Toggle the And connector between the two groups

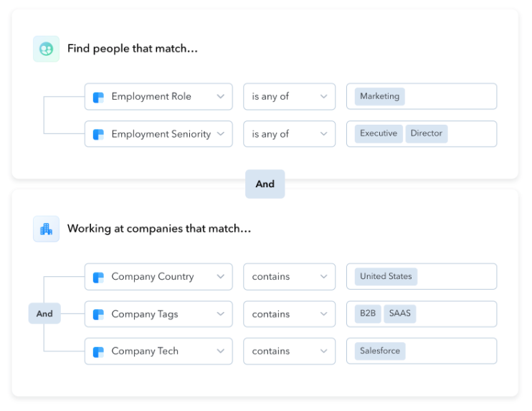click(x=265, y=184)
